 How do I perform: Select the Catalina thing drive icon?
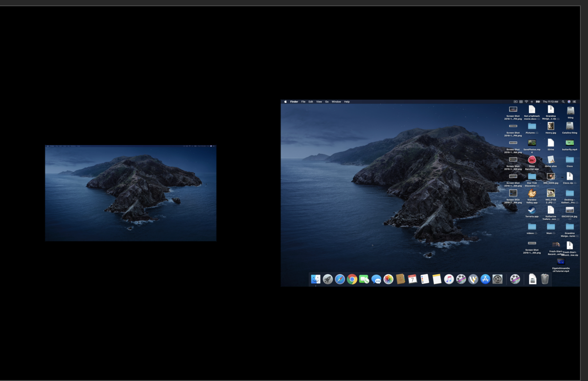pyautogui.click(x=570, y=126)
